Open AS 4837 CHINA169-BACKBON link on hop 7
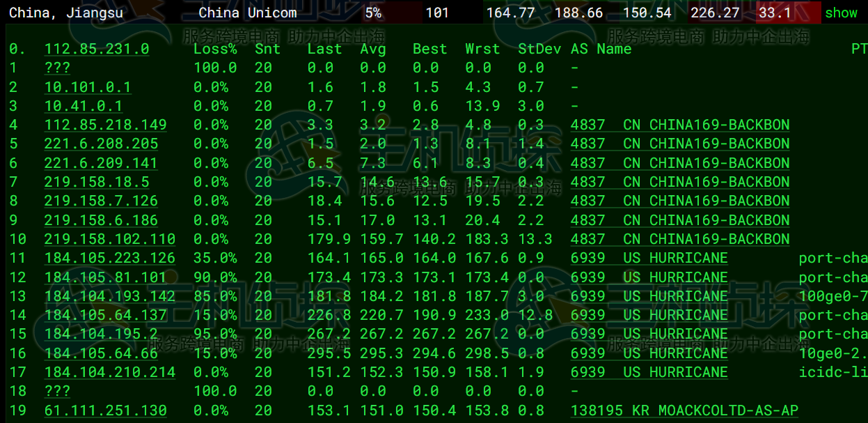Image resolution: width=868 pixels, height=423 pixels. coord(680,182)
